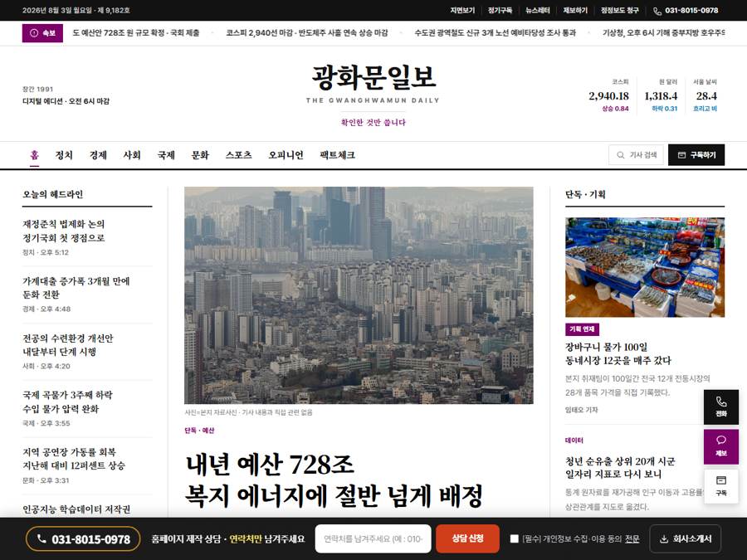747x560 pixels.
Task: Open main story 내년 예산 728조
Action: click(x=334, y=480)
